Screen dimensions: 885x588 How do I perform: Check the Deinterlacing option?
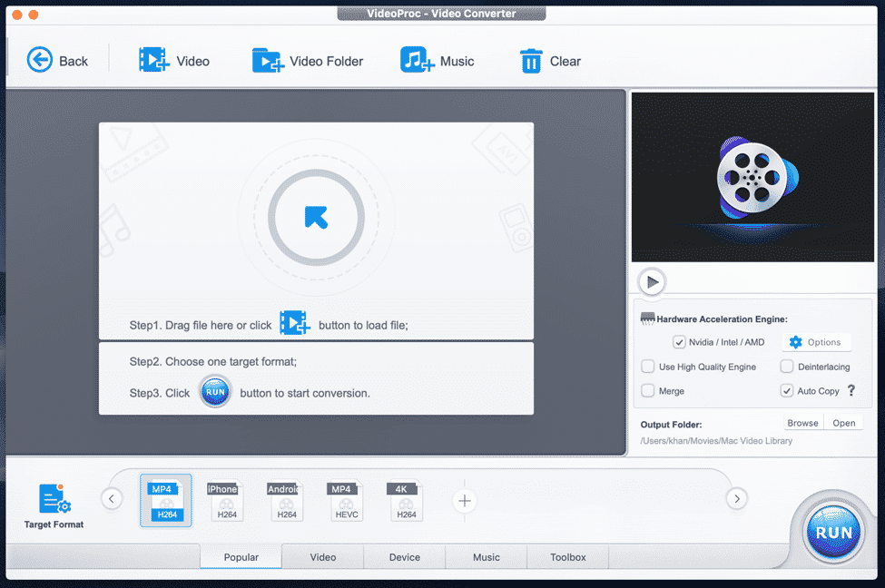(x=786, y=367)
